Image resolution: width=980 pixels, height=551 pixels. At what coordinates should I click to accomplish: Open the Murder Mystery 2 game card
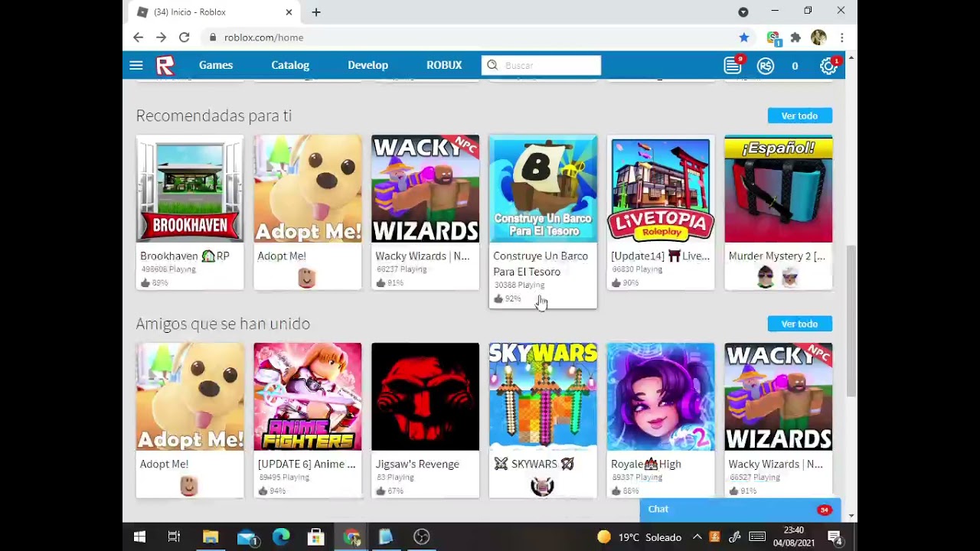778,212
